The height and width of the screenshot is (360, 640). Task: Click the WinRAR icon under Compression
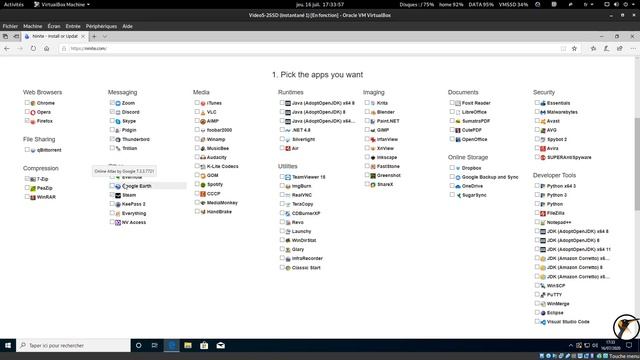point(33,197)
